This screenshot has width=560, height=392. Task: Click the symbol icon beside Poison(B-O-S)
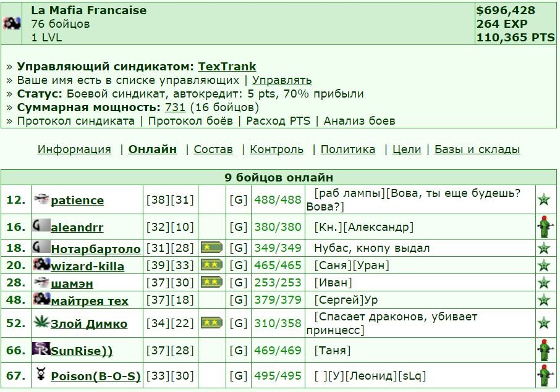pyautogui.click(x=41, y=374)
